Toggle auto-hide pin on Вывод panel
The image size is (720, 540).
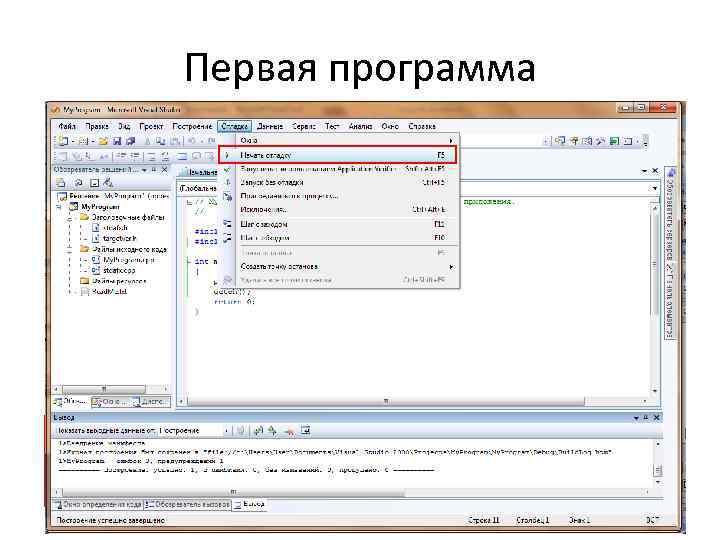[646, 417]
